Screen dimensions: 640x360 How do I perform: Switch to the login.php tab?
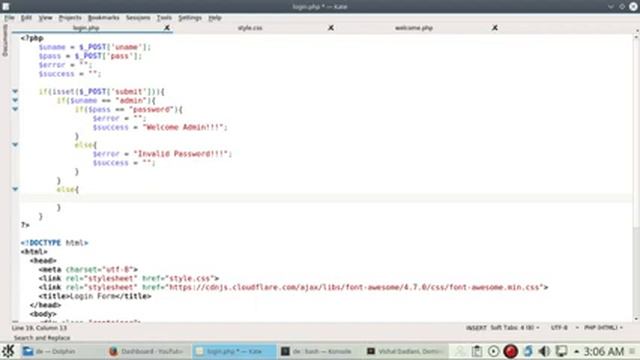(x=86, y=28)
